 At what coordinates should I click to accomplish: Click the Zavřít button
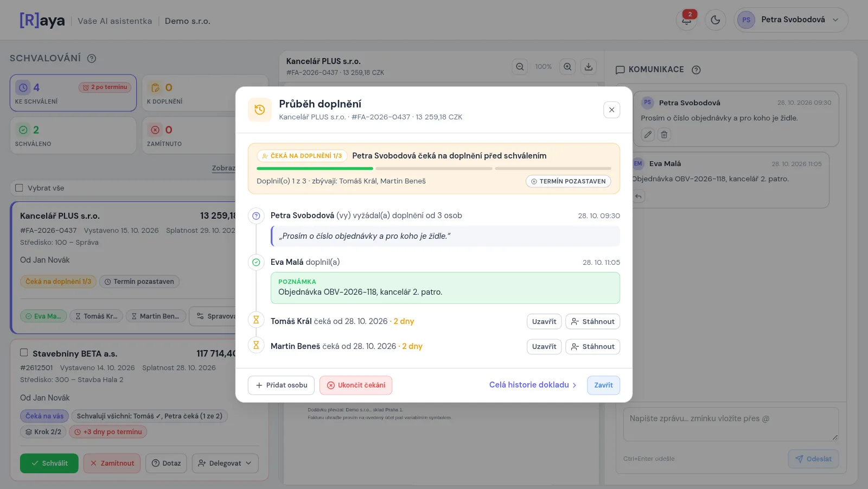tap(603, 385)
